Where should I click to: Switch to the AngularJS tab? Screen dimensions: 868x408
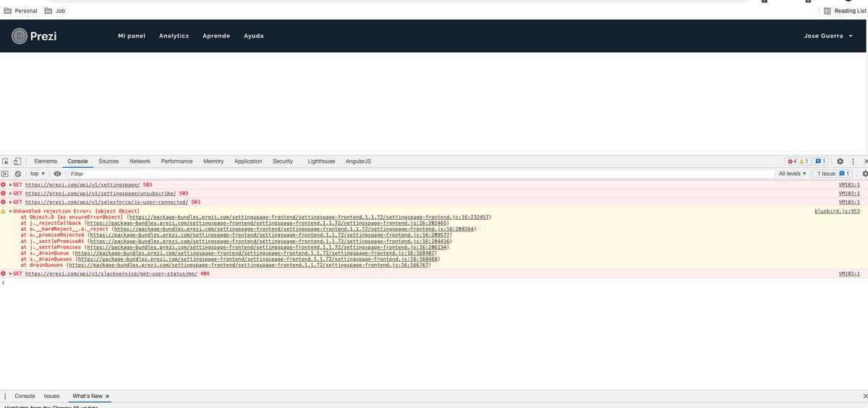pos(358,161)
